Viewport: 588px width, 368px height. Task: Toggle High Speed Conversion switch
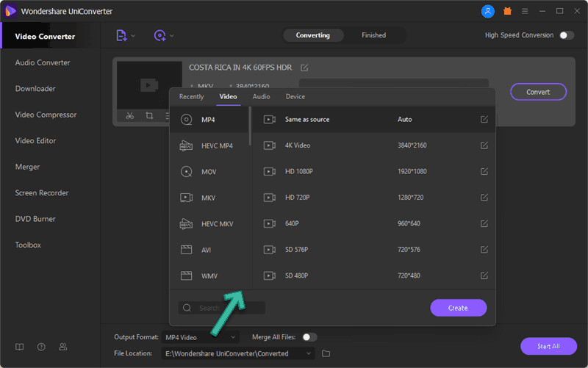566,35
